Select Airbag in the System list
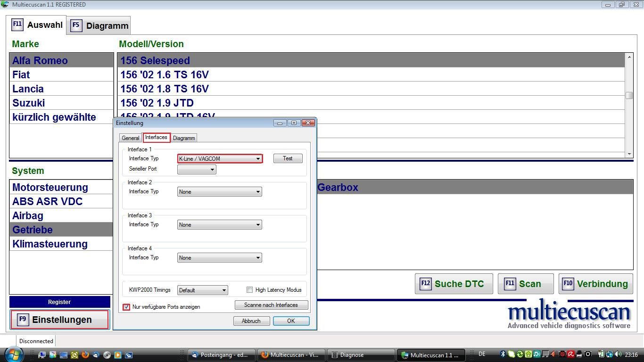 point(61,216)
